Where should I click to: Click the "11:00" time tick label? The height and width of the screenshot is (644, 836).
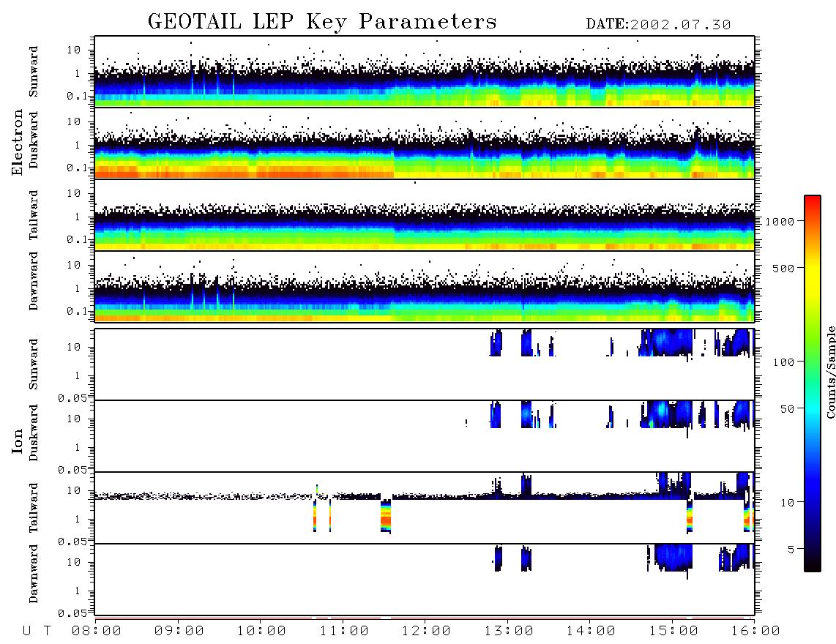(344, 632)
